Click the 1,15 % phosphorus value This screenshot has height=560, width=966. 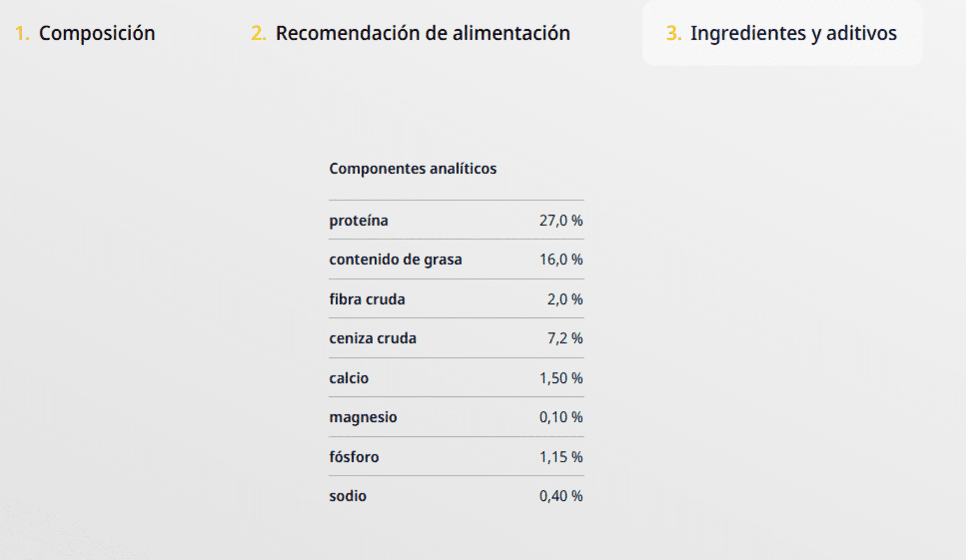tap(561, 457)
